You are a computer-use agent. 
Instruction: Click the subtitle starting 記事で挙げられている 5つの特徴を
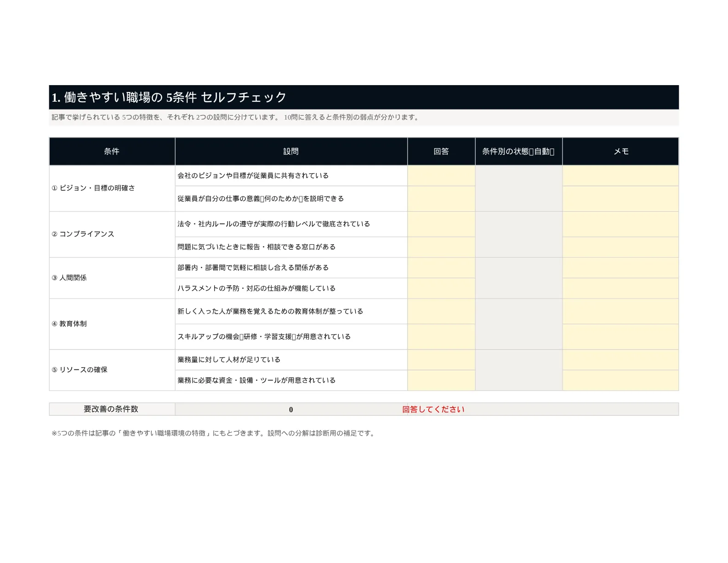pyautogui.click(x=236, y=117)
